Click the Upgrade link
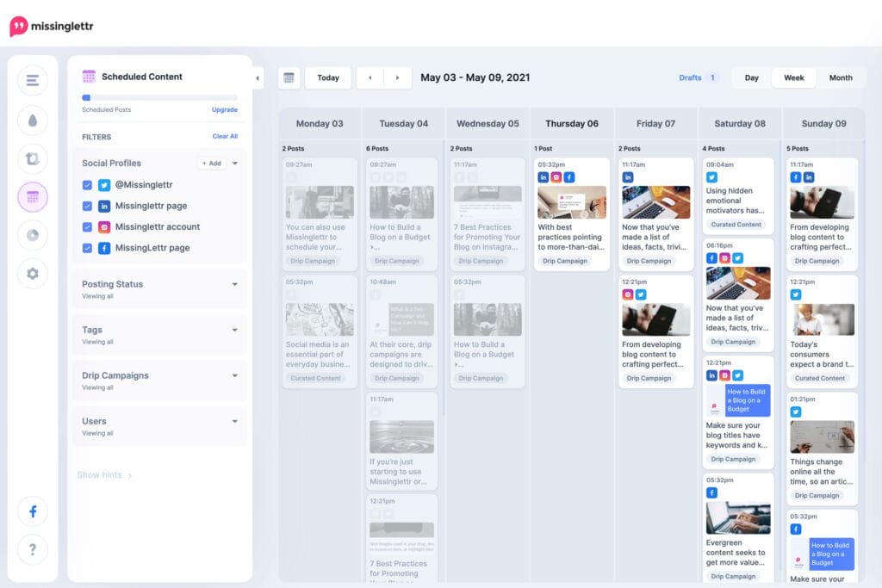The width and height of the screenshot is (882, 588). coord(225,109)
